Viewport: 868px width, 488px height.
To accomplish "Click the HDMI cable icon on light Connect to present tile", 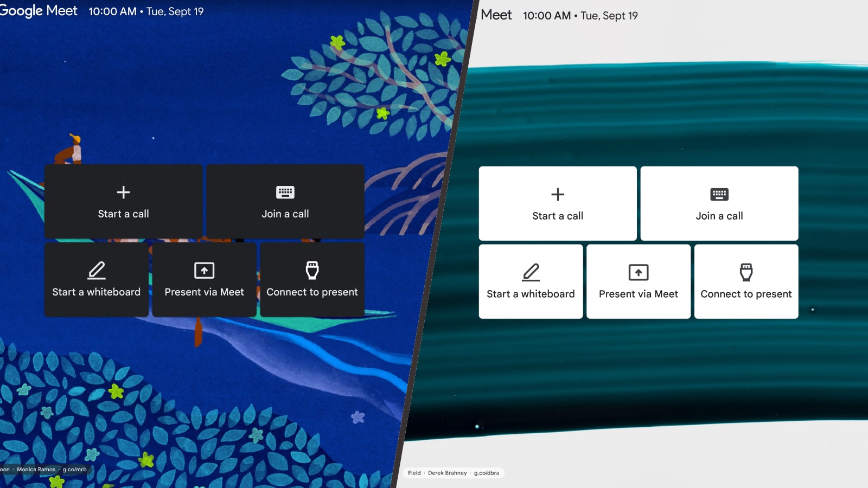I will [746, 272].
